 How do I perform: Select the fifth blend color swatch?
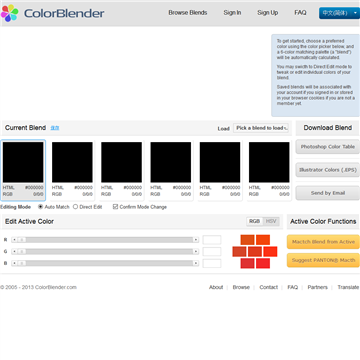pos(220,162)
